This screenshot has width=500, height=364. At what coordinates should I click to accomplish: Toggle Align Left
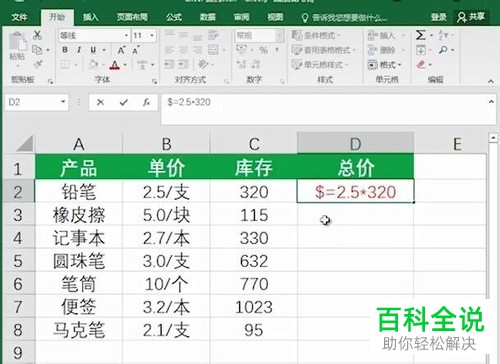coord(169,50)
